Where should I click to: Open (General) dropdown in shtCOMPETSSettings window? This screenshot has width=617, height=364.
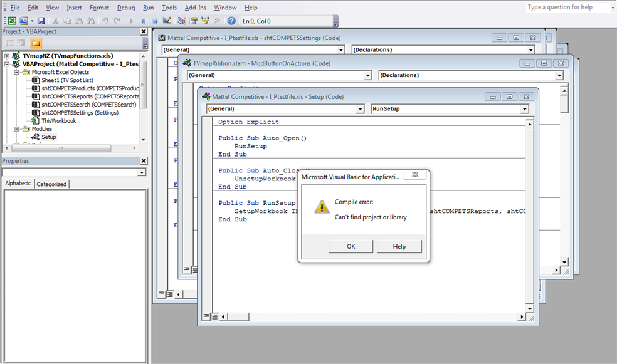click(x=340, y=50)
